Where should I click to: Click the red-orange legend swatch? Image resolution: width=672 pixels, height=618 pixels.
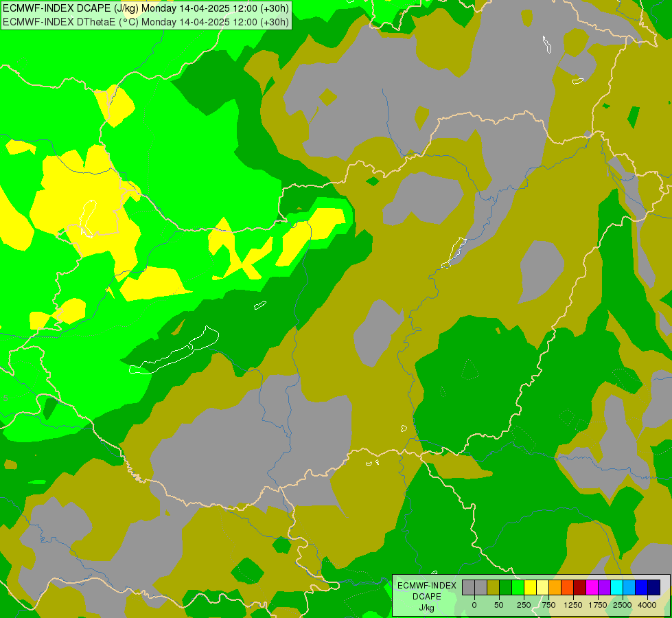[x=568, y=587]
